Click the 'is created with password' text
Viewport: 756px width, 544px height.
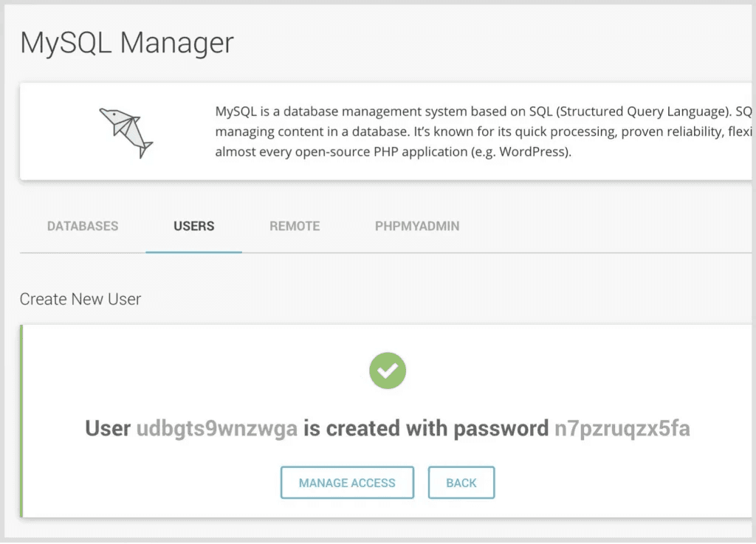pos(426,428)
